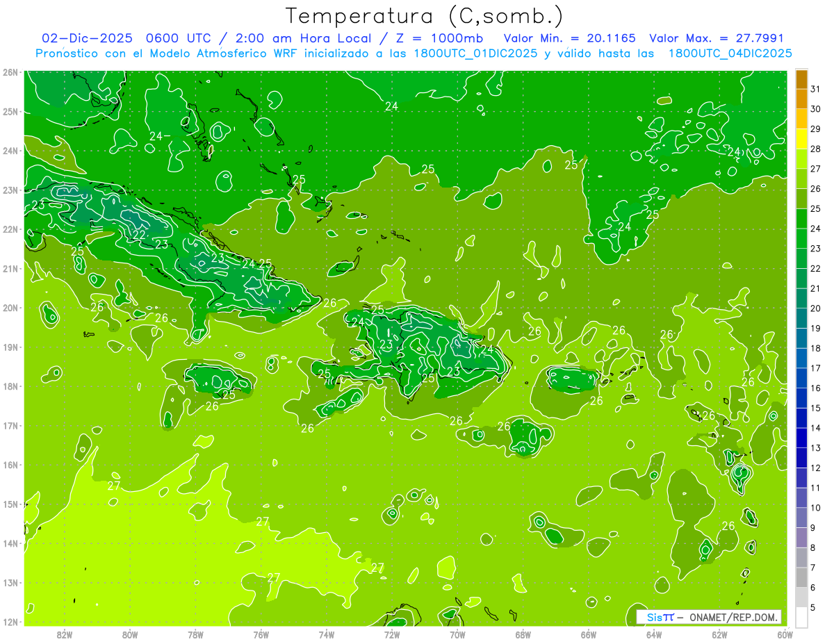Click the "19N" latitude axis label

(x=10, y=347)
